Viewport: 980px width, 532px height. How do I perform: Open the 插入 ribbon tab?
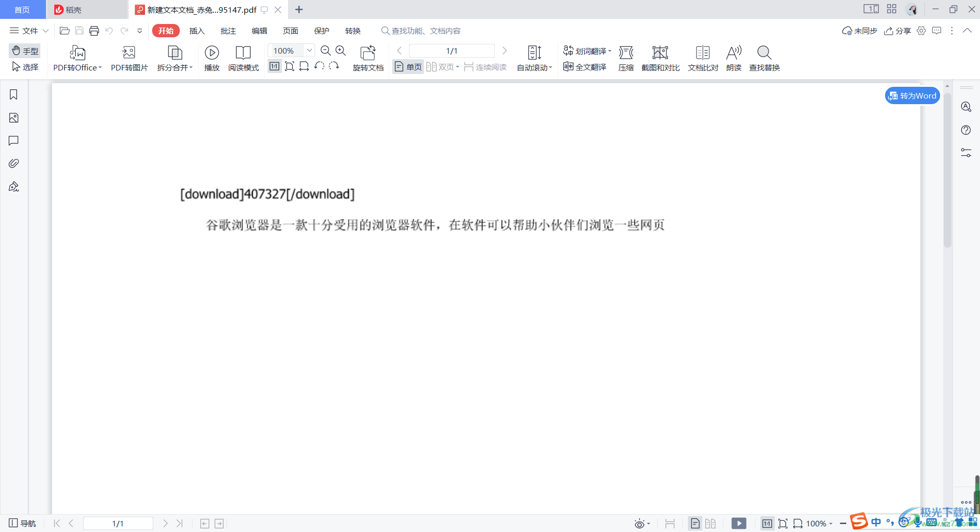tap(197, 31)
